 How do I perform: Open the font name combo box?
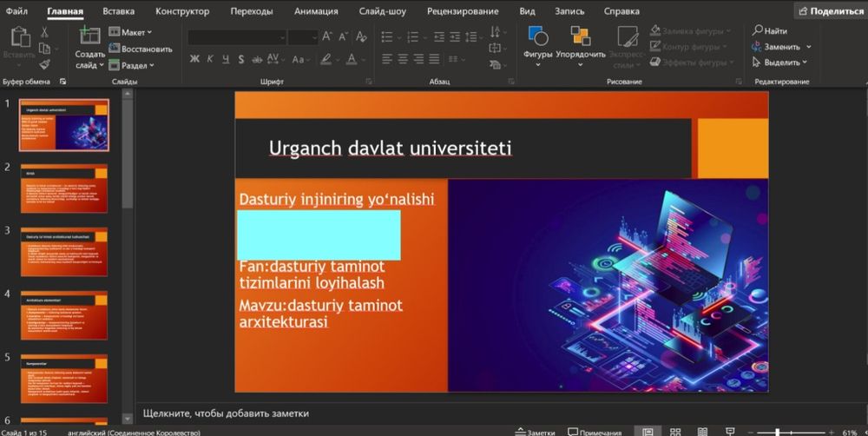pos(237,37)
